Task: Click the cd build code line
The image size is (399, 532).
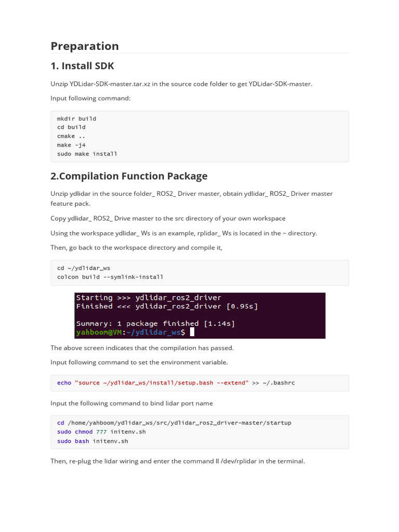Action: point(71,127)
